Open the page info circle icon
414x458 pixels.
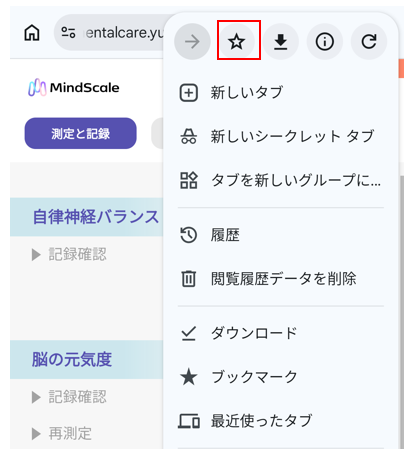(325, 42)
